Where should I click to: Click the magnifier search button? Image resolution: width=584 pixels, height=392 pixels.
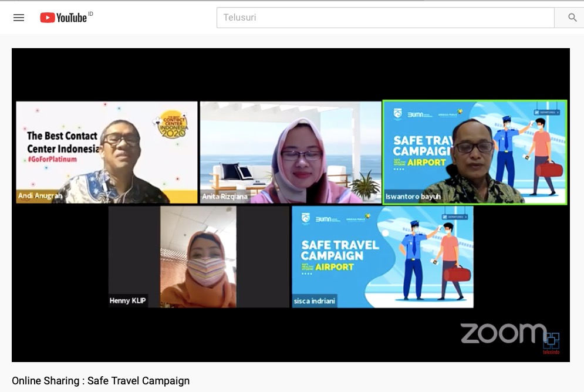click(572, 18)
